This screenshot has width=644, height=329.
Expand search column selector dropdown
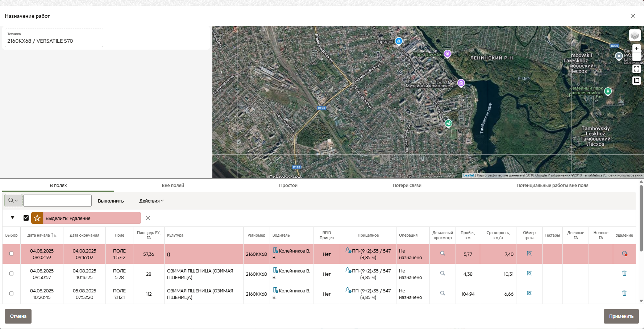tap(13, 201)
